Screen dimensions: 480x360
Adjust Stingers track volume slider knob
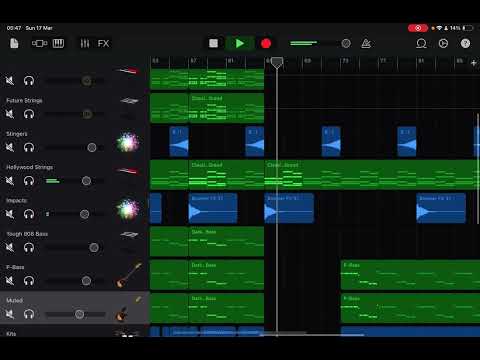pos(92,147)
